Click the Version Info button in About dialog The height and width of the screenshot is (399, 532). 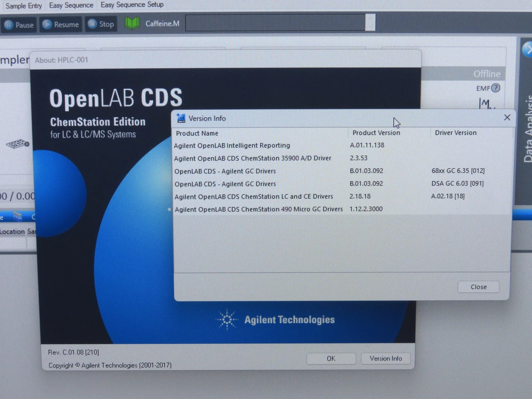tap(386, 359)
